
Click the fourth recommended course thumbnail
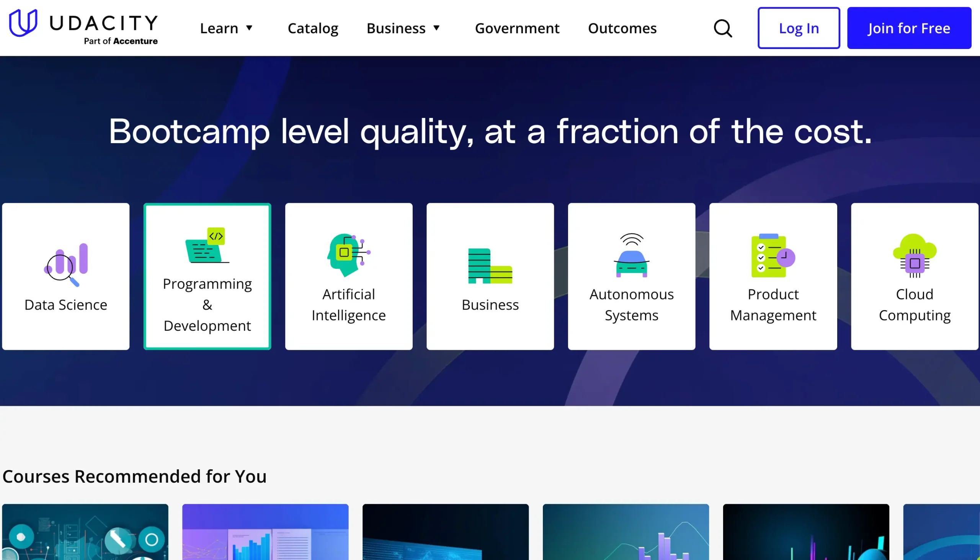click(x=626, y=532)
